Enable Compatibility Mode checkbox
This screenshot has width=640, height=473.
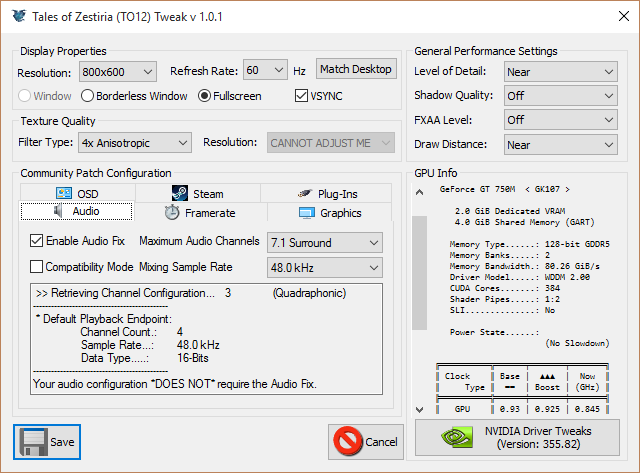coord(36,267)
